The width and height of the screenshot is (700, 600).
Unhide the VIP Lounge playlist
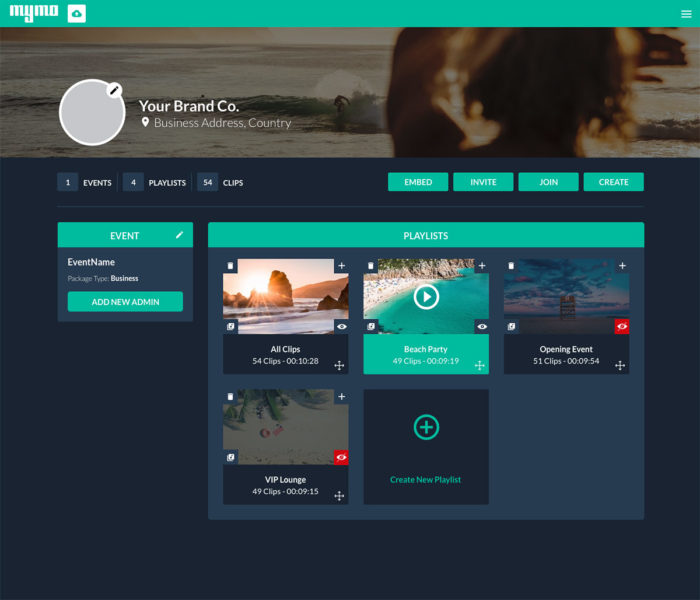click(341, 457)
